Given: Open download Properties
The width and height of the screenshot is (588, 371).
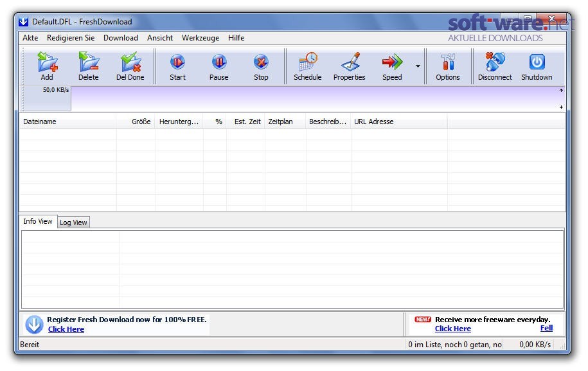Looking at the screenshot, I should tap(349, 66).
